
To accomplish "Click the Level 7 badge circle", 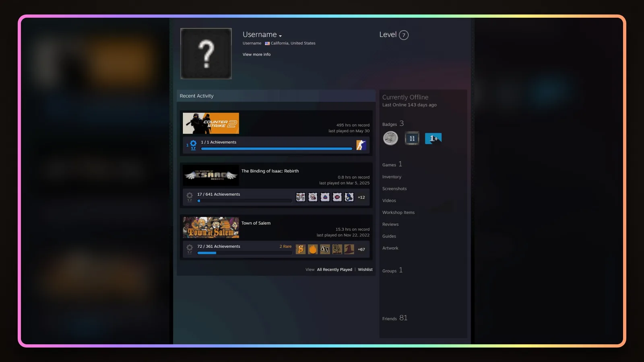I will (x=404, y=35).
